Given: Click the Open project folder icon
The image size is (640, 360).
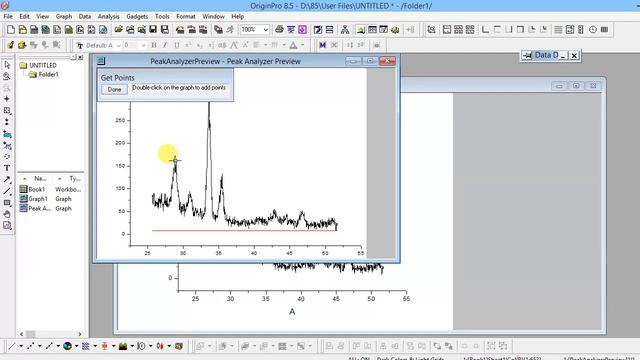Looking at the screenshot, I should [x=118, y=29].
